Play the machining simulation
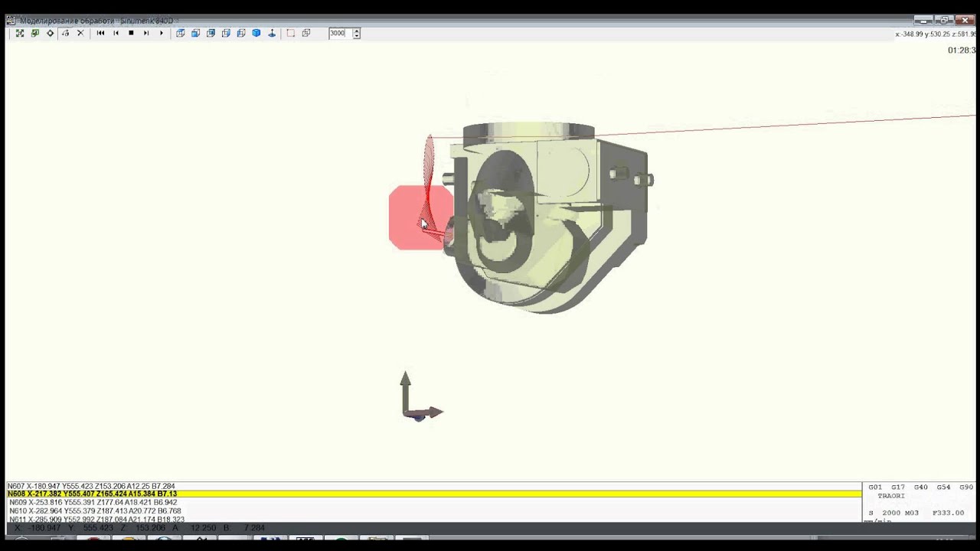 pyautogui.click(x=162, y=33)
